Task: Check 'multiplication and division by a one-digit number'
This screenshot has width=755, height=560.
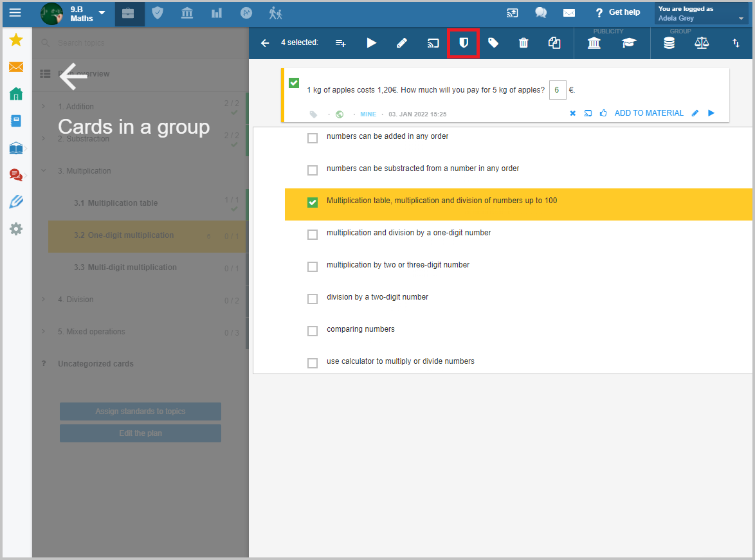Action: (x=313, y=235)
